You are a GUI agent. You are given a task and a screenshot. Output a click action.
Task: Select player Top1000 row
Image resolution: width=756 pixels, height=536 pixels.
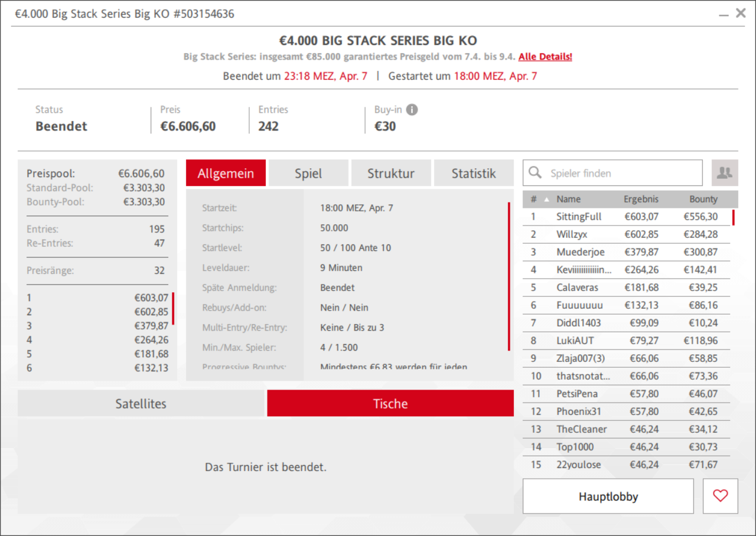[627, 447]
